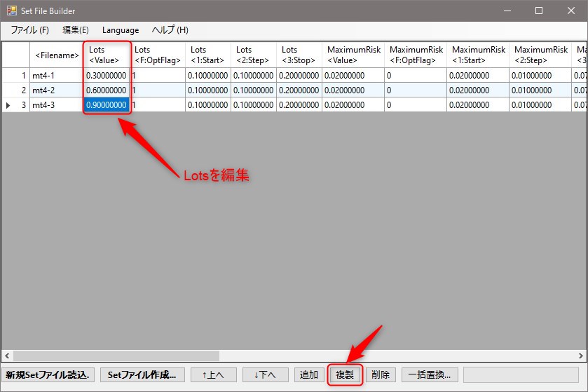This screenshot has height=392, width=588.
Task: Click the <Filename> column header
Action: (57, 55)
